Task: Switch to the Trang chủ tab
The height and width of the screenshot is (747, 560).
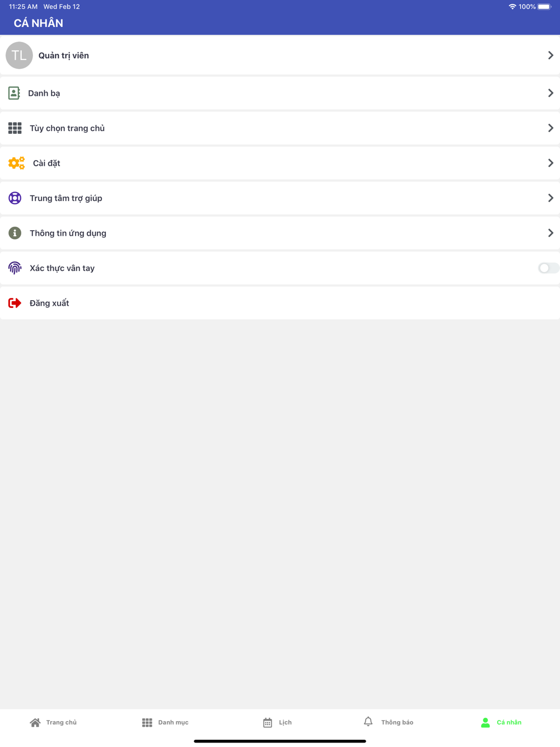Action: coord(53,722)
